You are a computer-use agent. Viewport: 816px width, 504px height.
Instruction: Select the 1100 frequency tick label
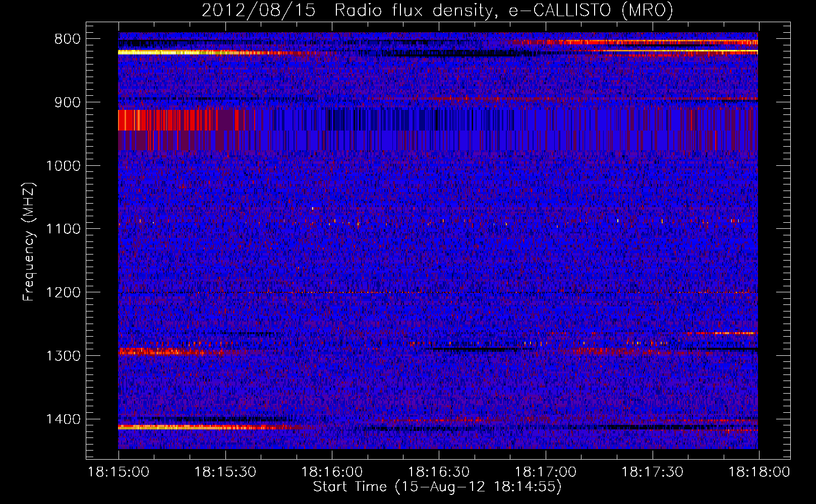[63, 229]
